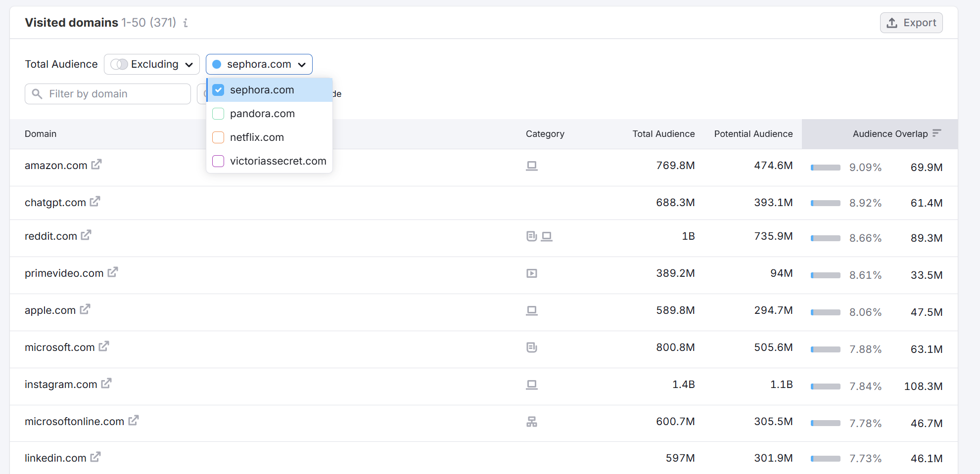This screenshot has height=474, width=980.
Task: Tick the victoriassecret.com checkbox
Action: tap(218, 161)
